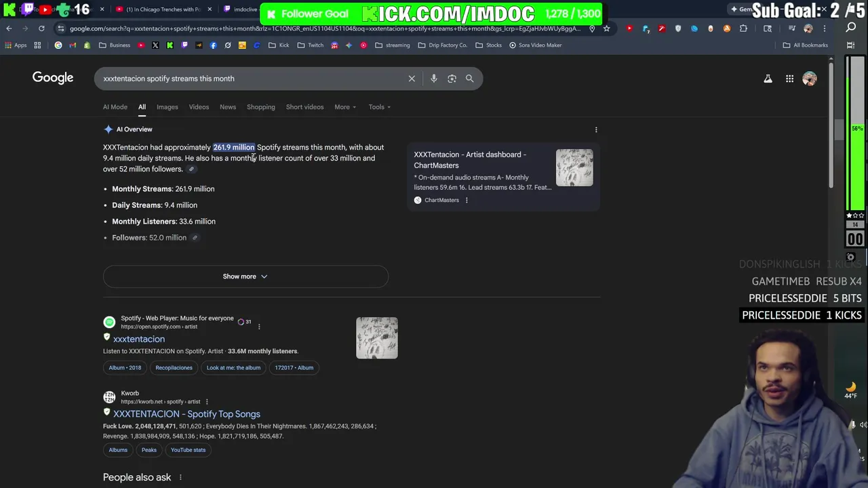The image size is (868, 488).
Task: Open the Stocks bookmarks folder
Action: pyautogui.click(x=489, y=45)
